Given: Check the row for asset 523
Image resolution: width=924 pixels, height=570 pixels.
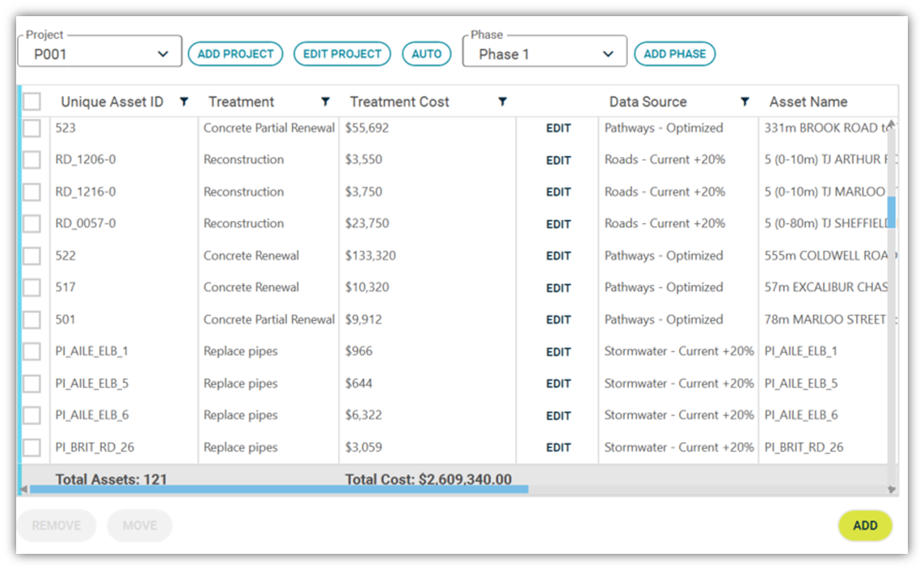Looking at the screenshot, I should 32,128.
